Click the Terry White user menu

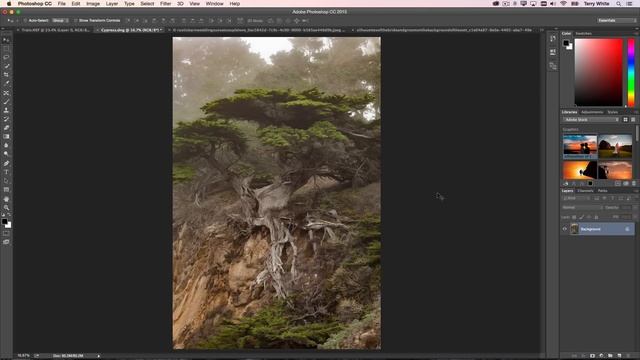tap(596, 4)
